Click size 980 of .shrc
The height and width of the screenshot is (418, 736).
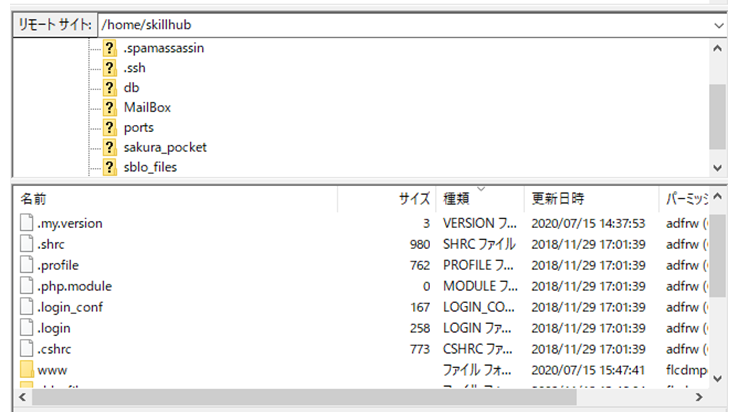coord(420,244)
